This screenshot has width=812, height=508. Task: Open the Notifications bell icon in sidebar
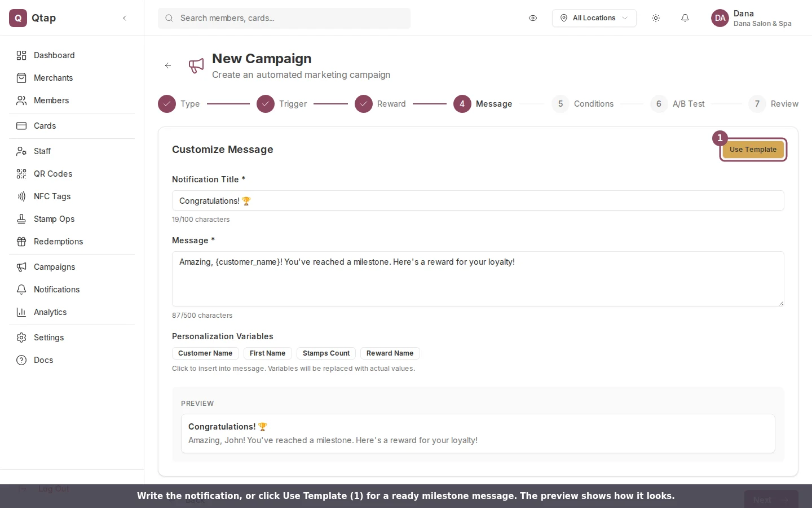(x=21, y=290)
